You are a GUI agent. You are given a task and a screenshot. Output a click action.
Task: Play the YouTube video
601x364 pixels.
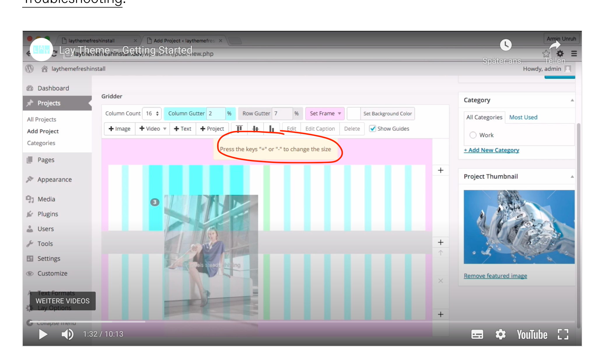pos(43,334)
